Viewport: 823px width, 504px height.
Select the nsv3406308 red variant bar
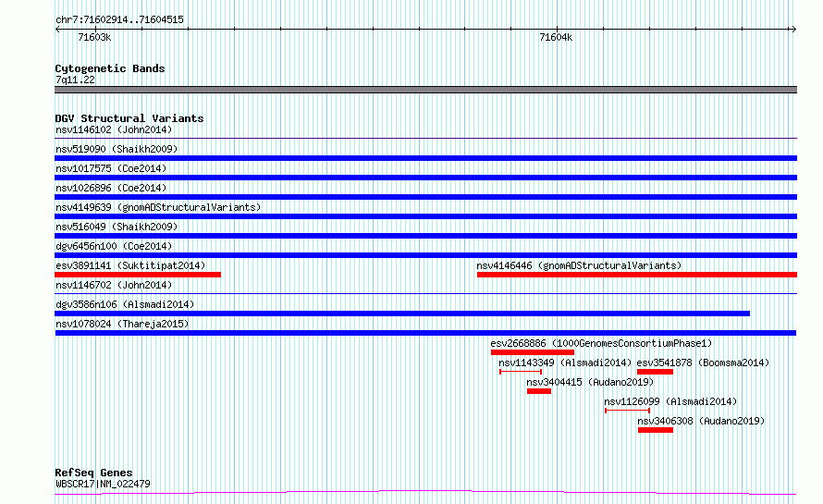coord(656,430)
